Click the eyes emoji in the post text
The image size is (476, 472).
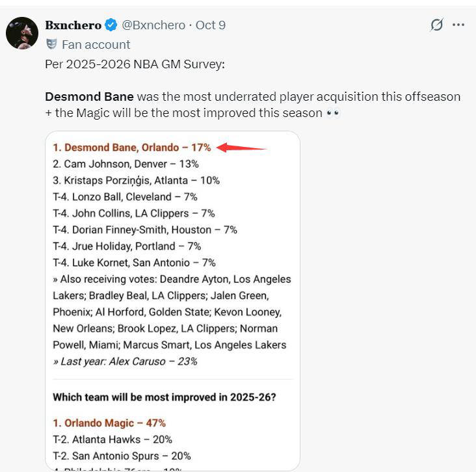tap(333, 113)
